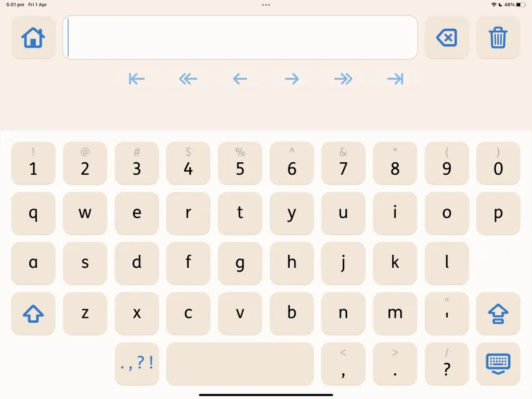The image size is (532, 399).
Task: Move cursor to start of text
Action: [137, 79]
